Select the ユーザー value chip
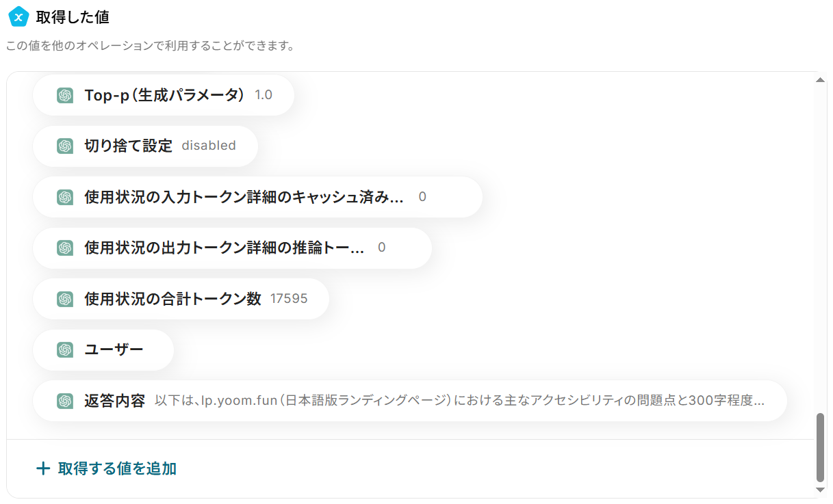Image resolution: width=833 pixels, height=504 pixels. (103, 349)
